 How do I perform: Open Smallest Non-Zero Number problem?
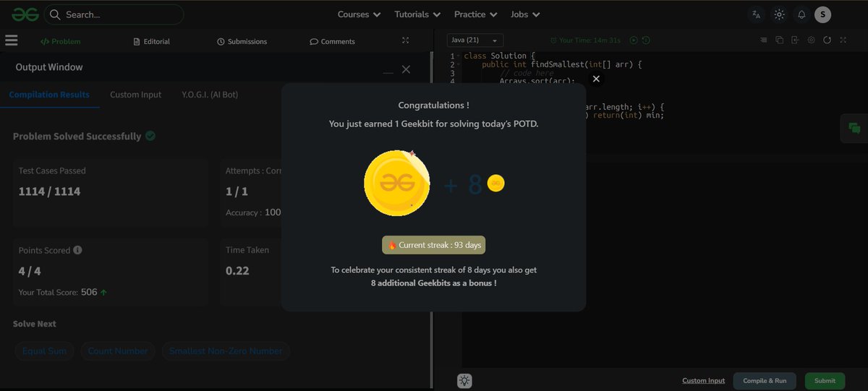click(226, 351)
